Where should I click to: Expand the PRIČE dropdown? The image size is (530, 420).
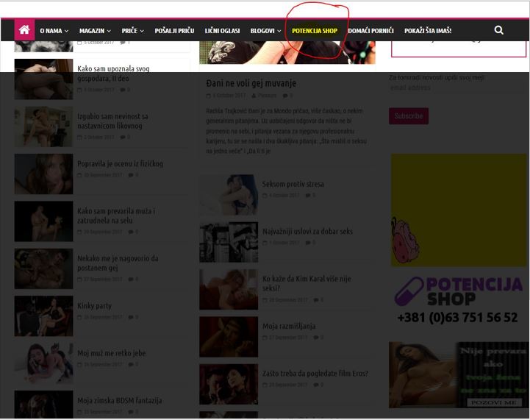coord(132,31)
